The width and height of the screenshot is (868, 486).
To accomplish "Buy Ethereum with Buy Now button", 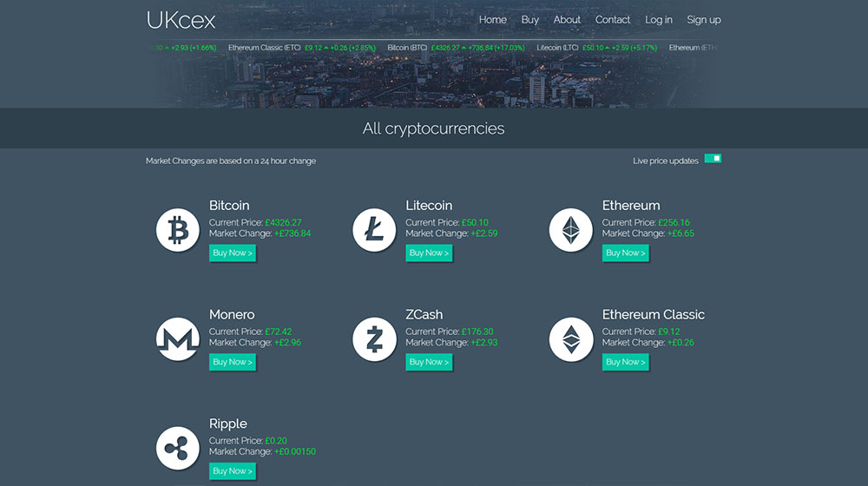I will 626,253.
